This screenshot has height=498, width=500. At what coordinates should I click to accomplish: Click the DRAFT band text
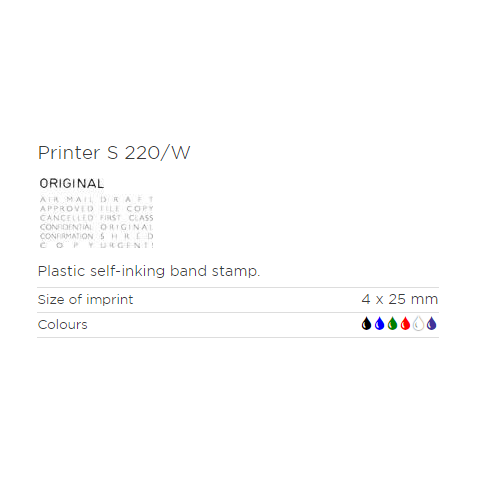pos(127,199)
